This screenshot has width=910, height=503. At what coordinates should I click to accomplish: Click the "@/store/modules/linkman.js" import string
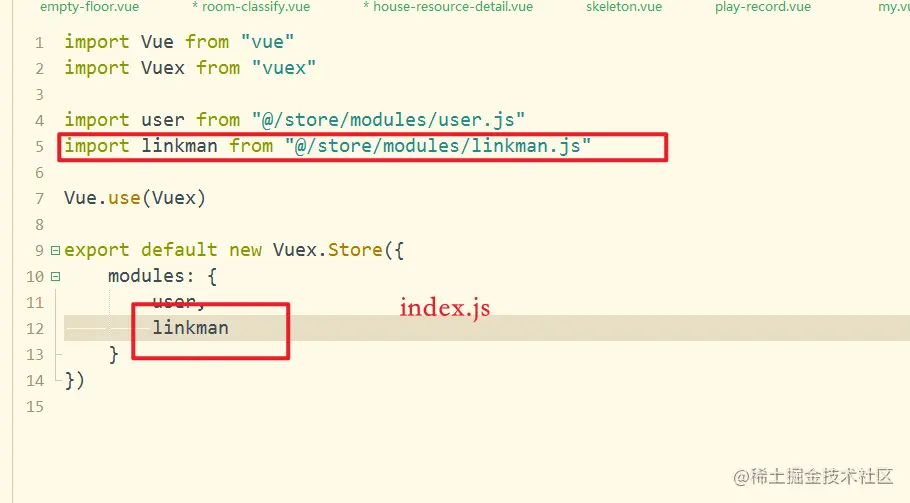coord(438,146)
